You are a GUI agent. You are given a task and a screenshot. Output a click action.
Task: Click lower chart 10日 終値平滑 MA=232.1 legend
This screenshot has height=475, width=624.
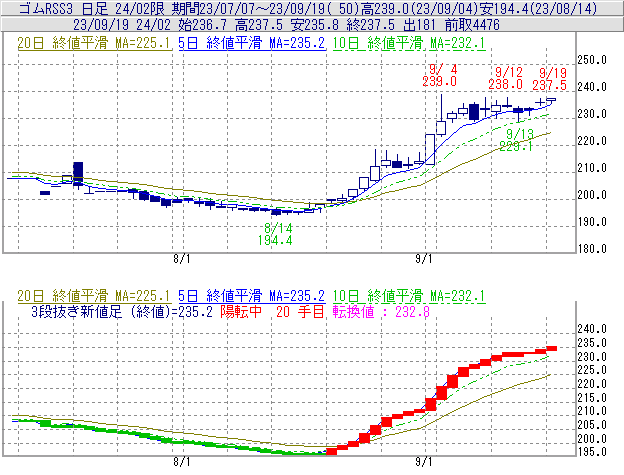click(409, 296)
